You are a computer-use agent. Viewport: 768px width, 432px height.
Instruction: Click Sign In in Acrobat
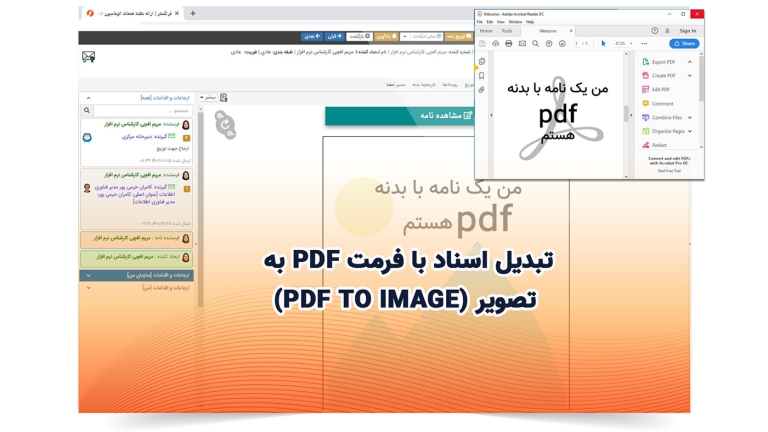click(x=688, y=31)
